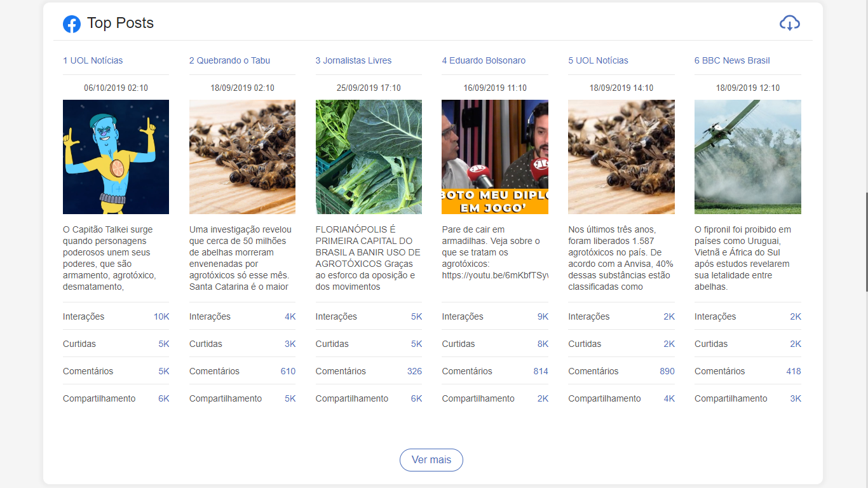Image resolution: width=868 pixels, height=488 pixels.
Task: Open the Quebrando o Tabu link
Action: (229, 60)
